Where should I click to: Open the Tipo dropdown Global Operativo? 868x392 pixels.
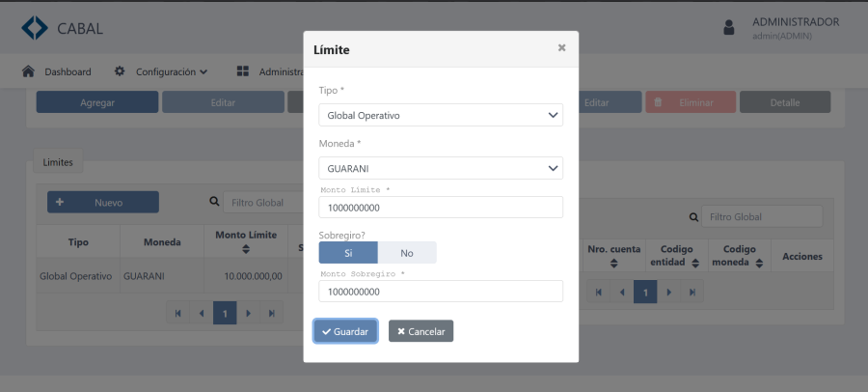pyautogui.click(x=441, y=115)
